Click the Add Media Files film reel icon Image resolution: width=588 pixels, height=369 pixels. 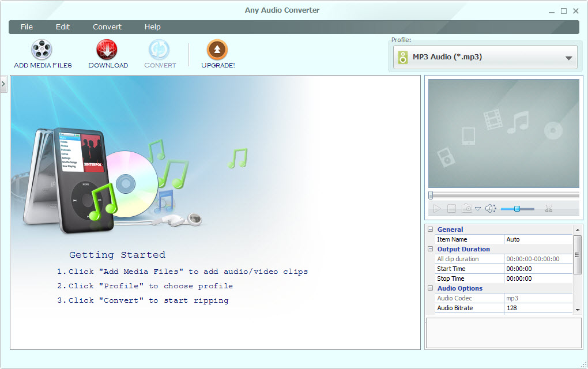[x=42, y=50]
